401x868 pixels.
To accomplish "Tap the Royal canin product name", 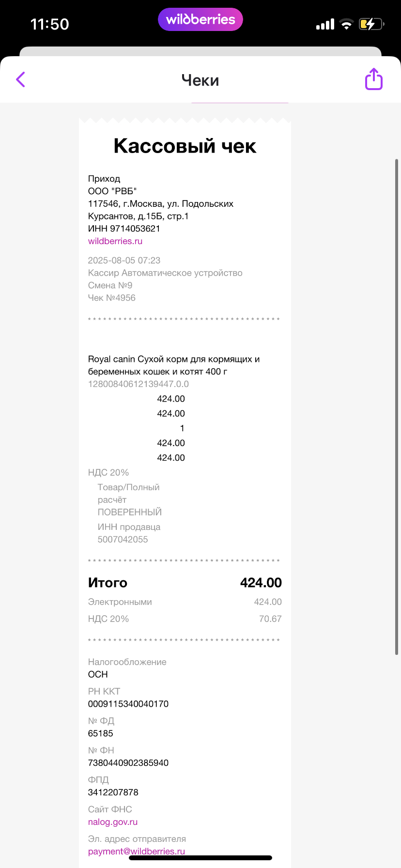I will (173, 365).
